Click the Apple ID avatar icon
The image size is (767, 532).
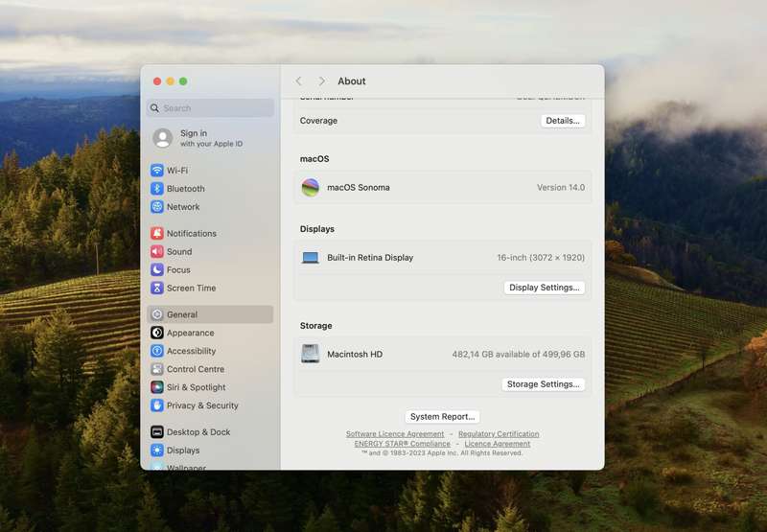162,138
